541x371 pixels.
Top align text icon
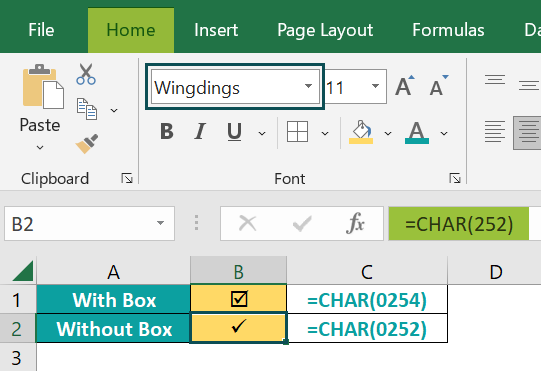495,80
